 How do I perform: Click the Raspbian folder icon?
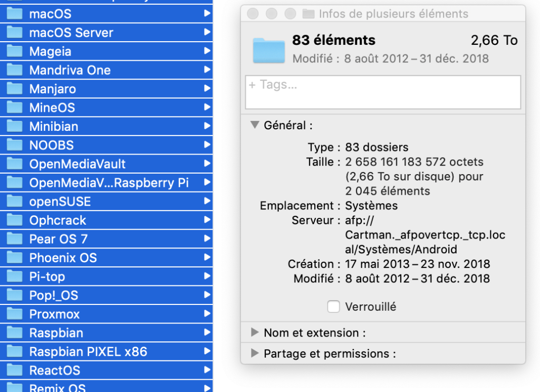[x=14, y=333]
